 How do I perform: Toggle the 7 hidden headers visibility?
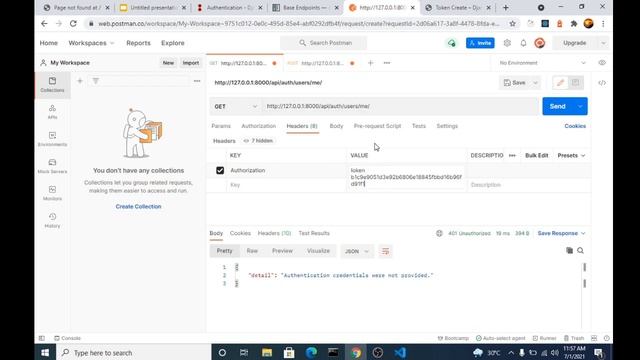(258, 141)
